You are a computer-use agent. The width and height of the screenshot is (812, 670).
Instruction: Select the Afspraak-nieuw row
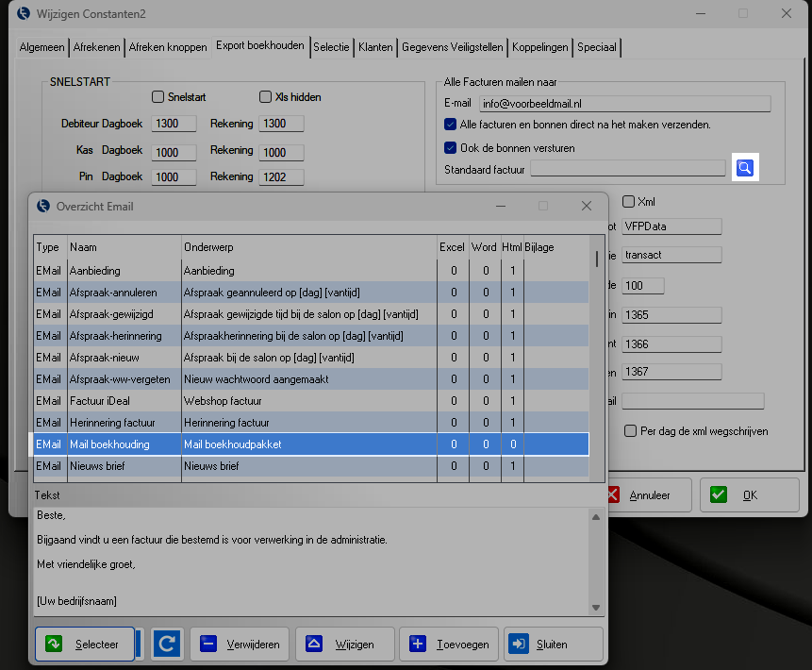coord(311,358)
